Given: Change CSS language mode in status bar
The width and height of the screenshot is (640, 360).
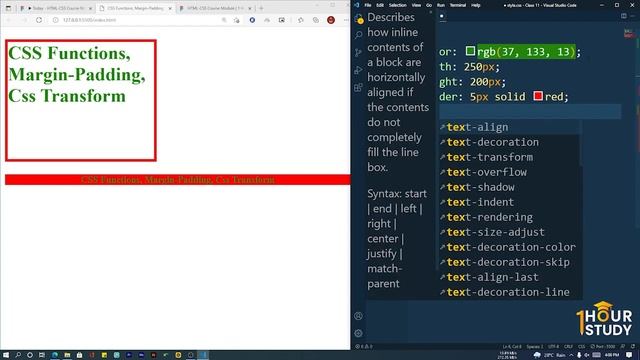Looking at the screenshot, I should 581,347.
